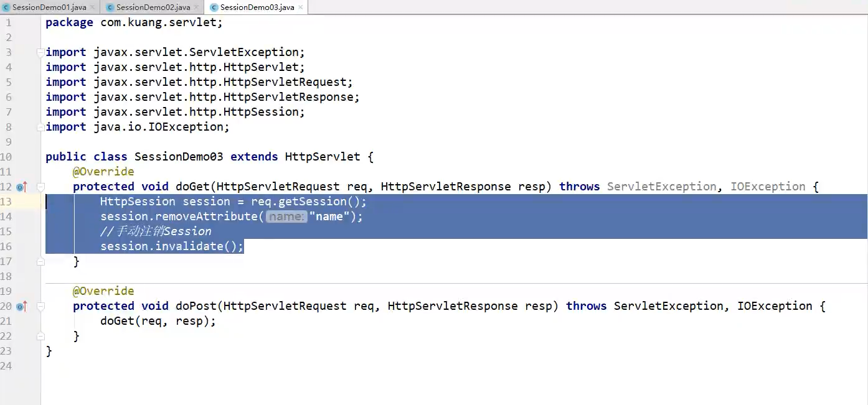Click the @Override annotation above doPost
This screenshot has height=405, width=868.
[x=103, y=291]
